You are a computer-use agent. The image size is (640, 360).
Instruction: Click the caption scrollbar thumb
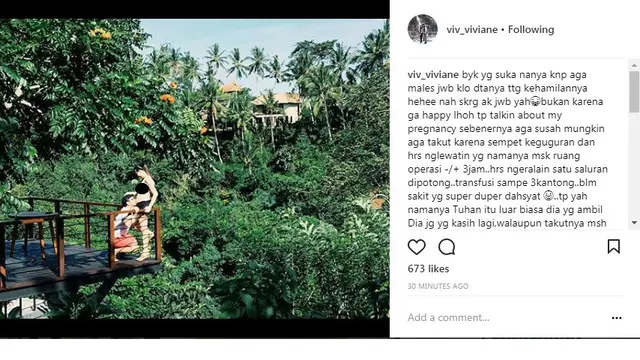pos(634,91)
